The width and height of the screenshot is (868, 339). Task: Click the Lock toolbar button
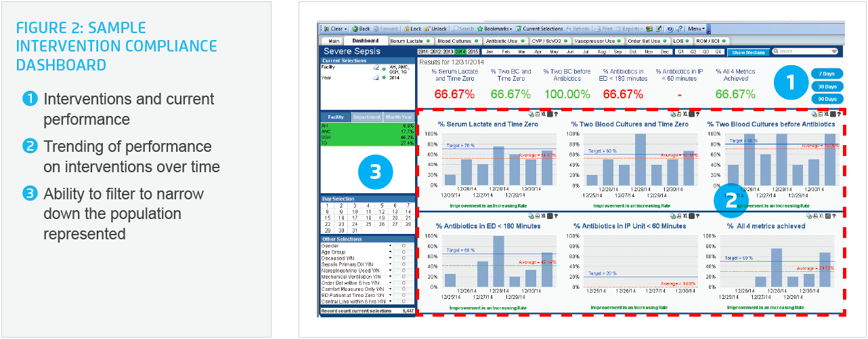coord(412,28)
